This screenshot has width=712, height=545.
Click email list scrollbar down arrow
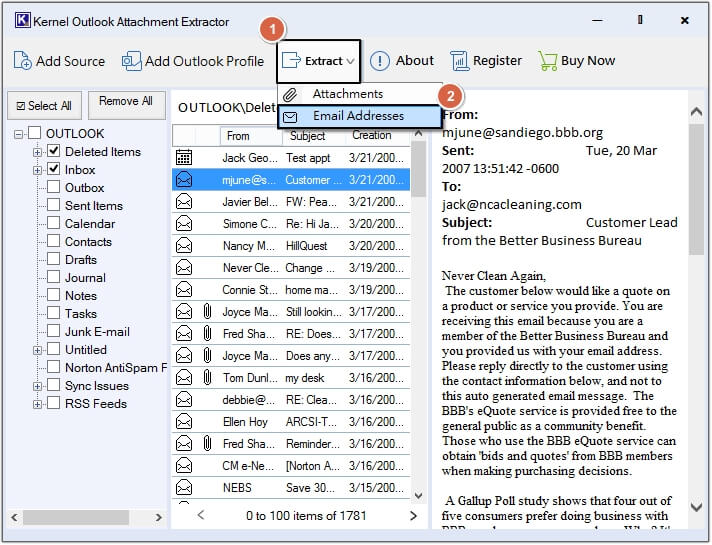[419, 495]
